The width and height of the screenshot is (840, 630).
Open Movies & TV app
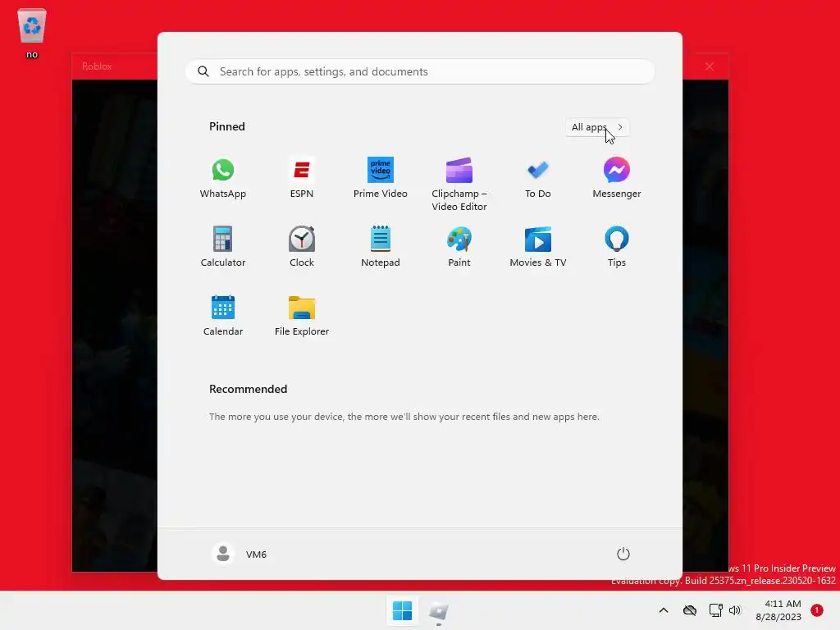click(538, 247)
